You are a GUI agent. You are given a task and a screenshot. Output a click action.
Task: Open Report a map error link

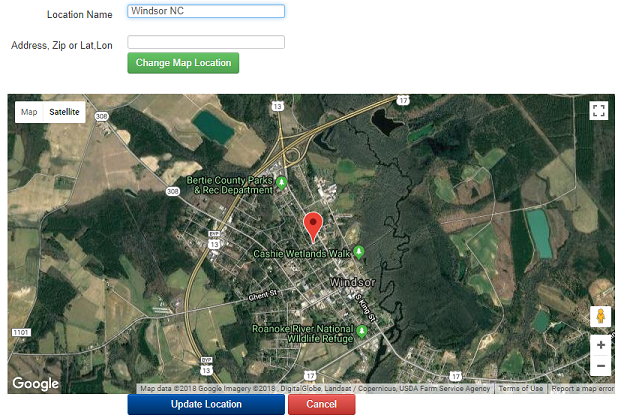coord(582,389)
